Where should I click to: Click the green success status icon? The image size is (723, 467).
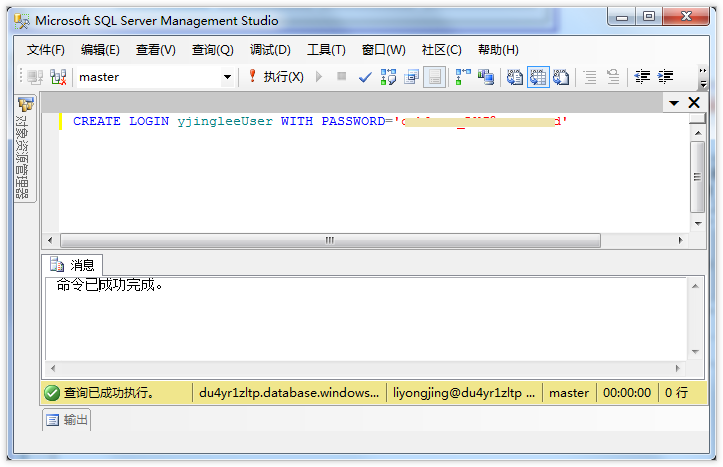pyautogui.click(x=52, y=393)
